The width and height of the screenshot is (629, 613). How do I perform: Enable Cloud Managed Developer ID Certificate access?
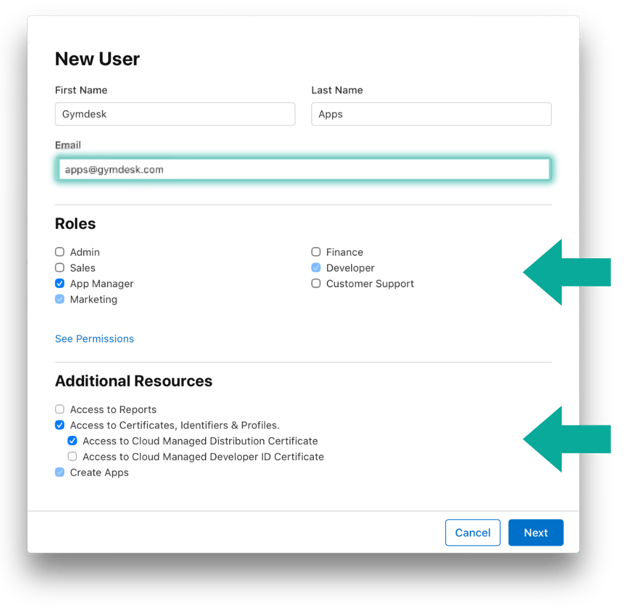coord(72,457)
